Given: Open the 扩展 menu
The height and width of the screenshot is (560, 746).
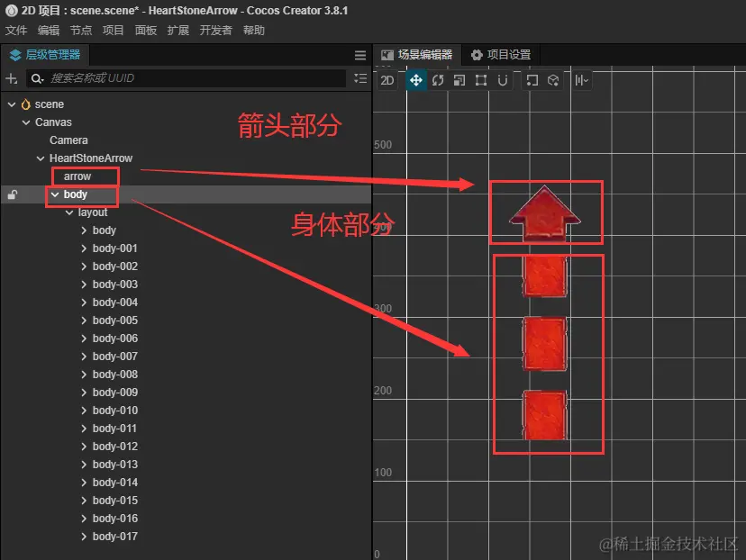Looking at the screenshot, I should [178, 30].
